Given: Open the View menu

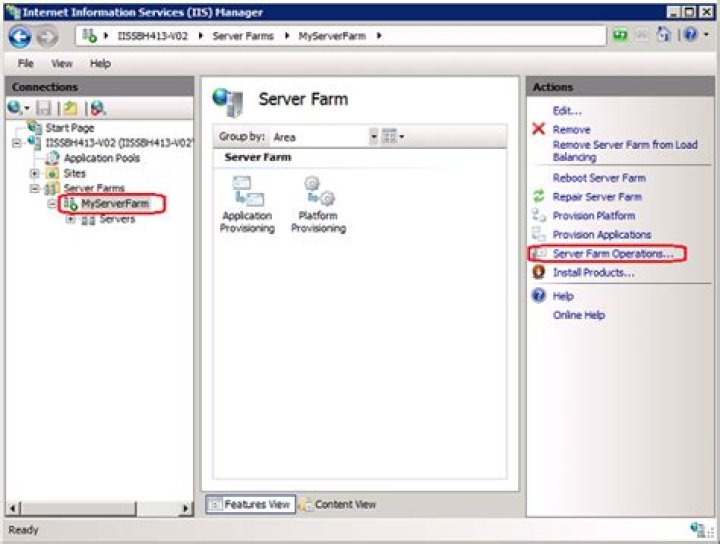Looking at the screenshot, I should [62, 63].
